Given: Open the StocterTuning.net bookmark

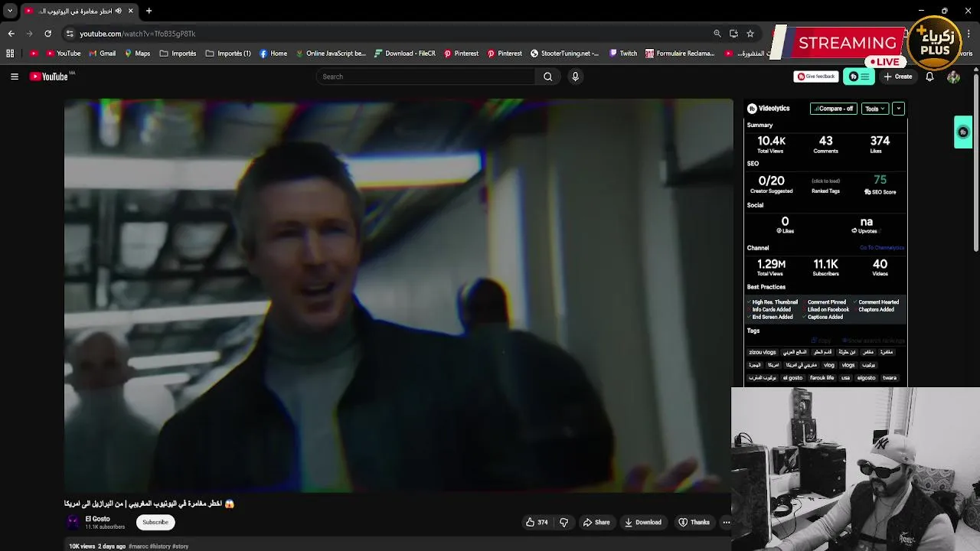Looking at the screenshot, I should 564,54.
